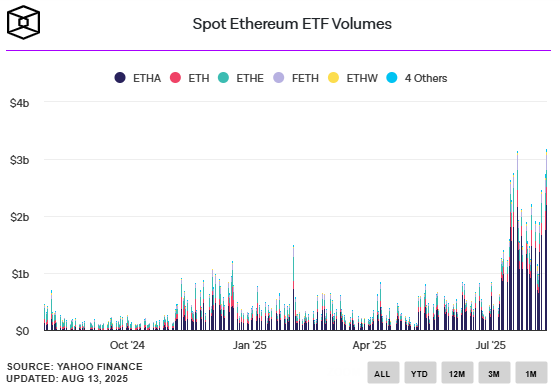
Task: Switch to the 3M range
Action: tap(494, 373)
